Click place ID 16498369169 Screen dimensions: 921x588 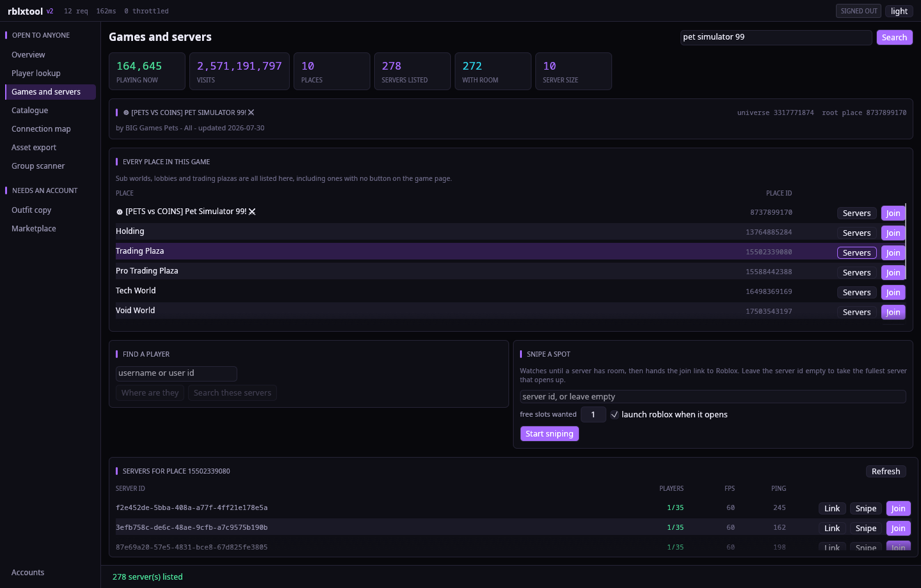pyautogui.click(x=769, y=291)
